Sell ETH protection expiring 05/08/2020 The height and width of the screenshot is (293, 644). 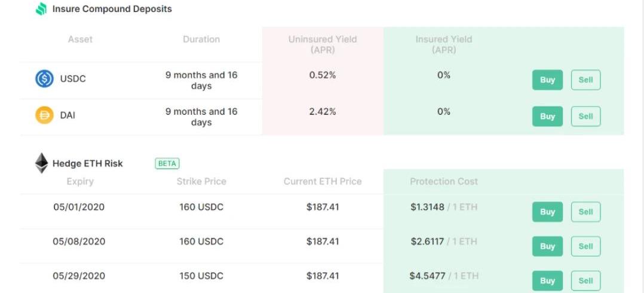pyautogui.click(x=585, y=246)
